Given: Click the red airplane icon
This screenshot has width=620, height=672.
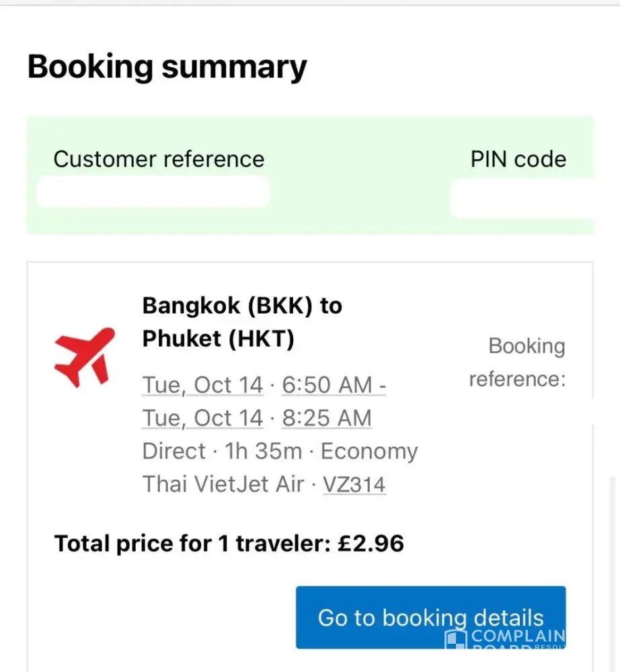Looking at the screenshot, I should [x=84, y=356].
